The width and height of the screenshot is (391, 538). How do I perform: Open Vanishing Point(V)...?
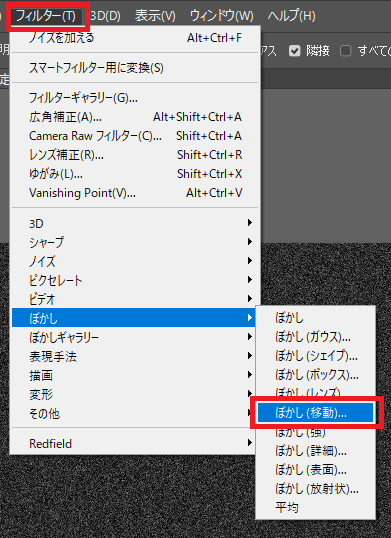[x=135, y=193]
